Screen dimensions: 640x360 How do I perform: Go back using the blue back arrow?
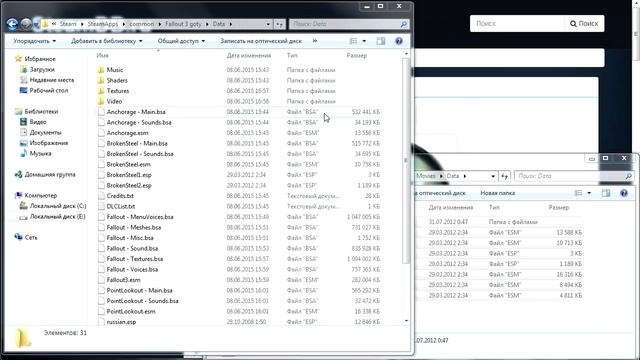coord(12,24)
